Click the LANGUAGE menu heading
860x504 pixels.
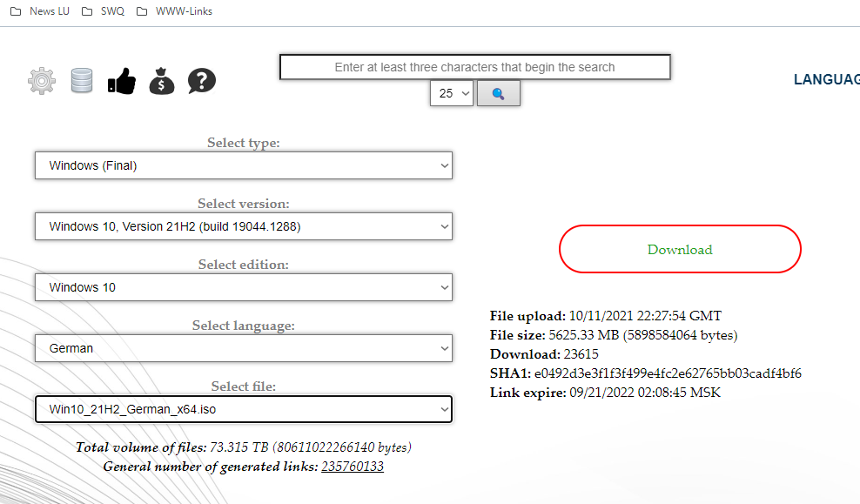coord(827,79)
